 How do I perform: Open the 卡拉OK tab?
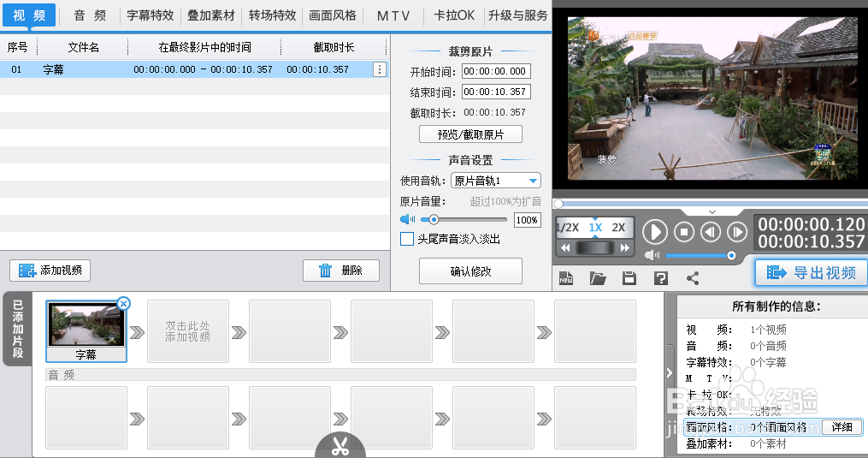point(454,15)
